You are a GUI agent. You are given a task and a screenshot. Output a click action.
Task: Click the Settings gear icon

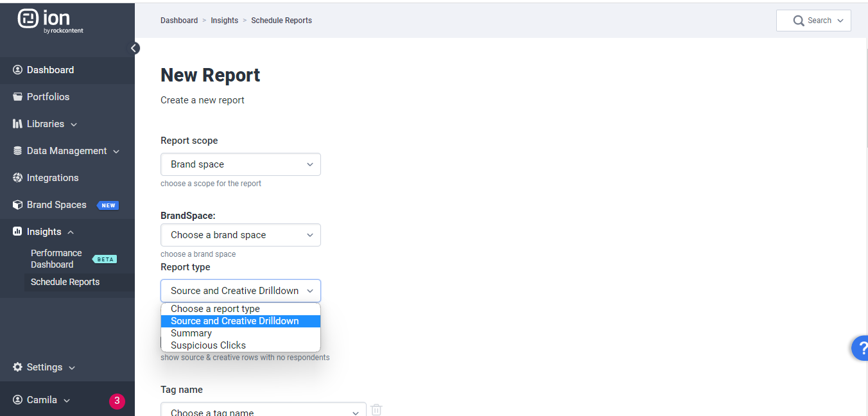click(x=17, y=367)
